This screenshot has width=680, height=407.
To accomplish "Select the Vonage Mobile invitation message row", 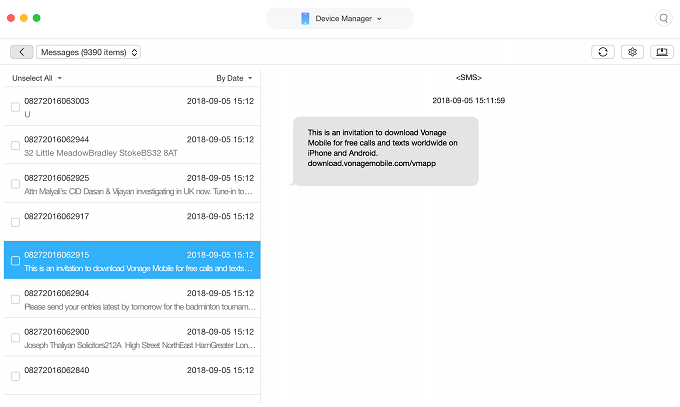I will pyautogui.click(x=132, y=260).
